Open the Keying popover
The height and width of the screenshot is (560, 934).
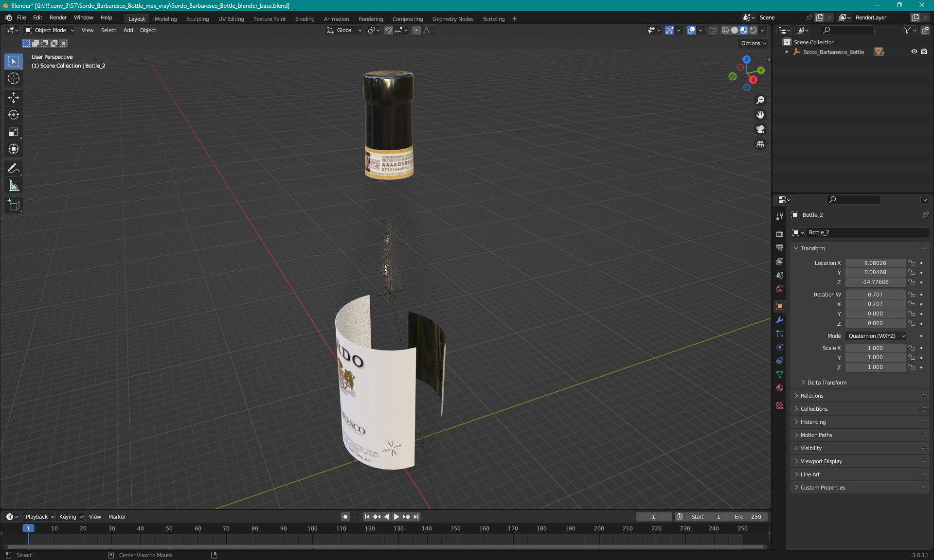coord(71,517)
